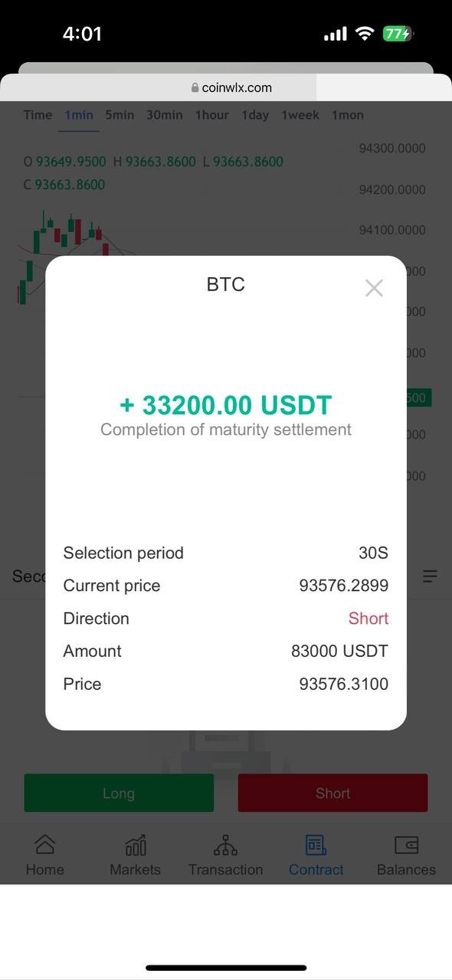This screenshot has width=452, height=980.
Task: Tap the battery indicator in status bar
Action: tap(398, 34)
